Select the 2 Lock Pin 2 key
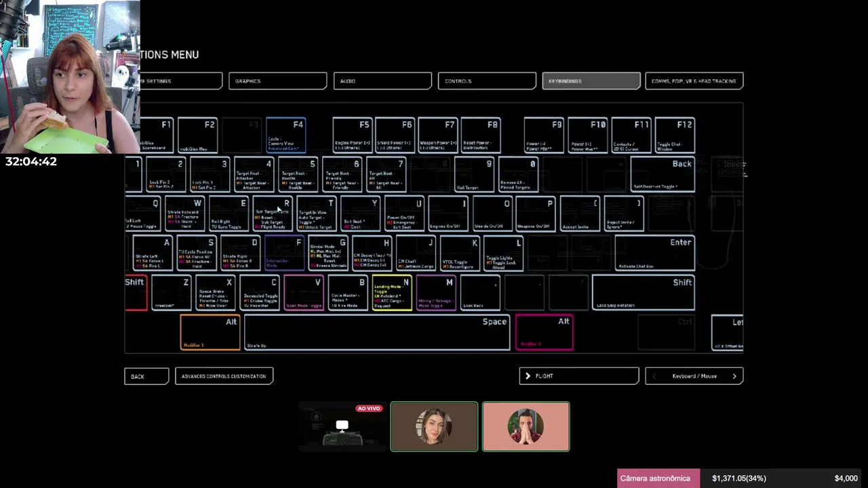The image size is (868, 488). coord(166,175)
